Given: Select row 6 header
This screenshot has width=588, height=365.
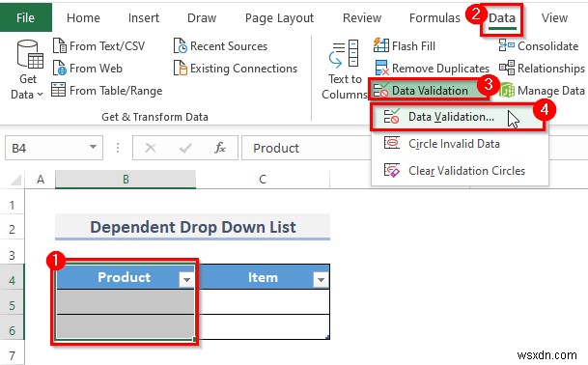Looking at the screenshot, I should point(12,330).
